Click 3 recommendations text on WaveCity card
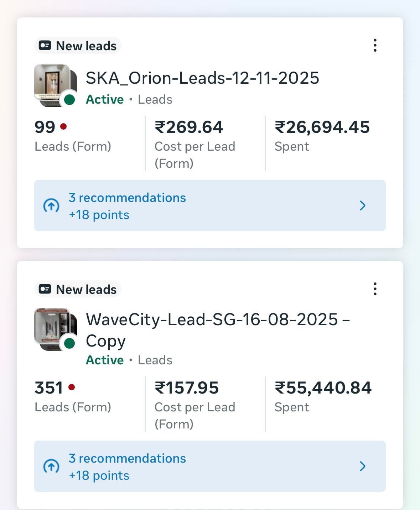The image size is (420, 510). (127, 458)
